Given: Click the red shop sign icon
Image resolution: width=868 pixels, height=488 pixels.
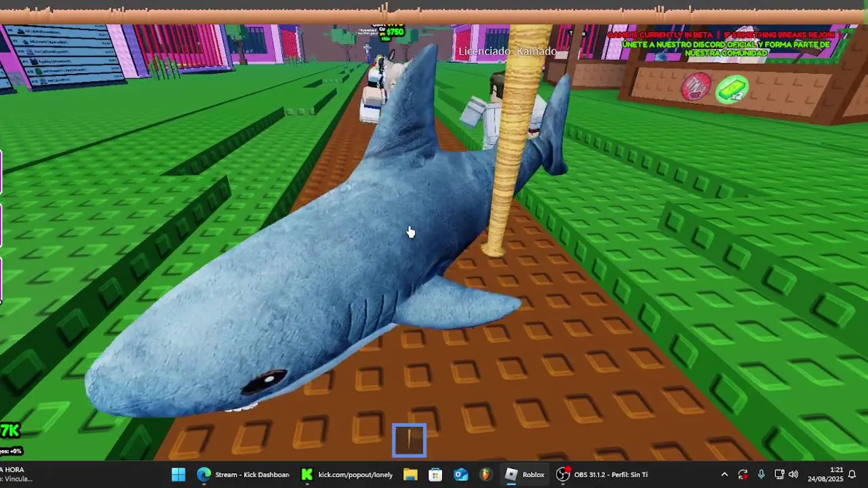Looking at the screenshot, I should (696, 87).
